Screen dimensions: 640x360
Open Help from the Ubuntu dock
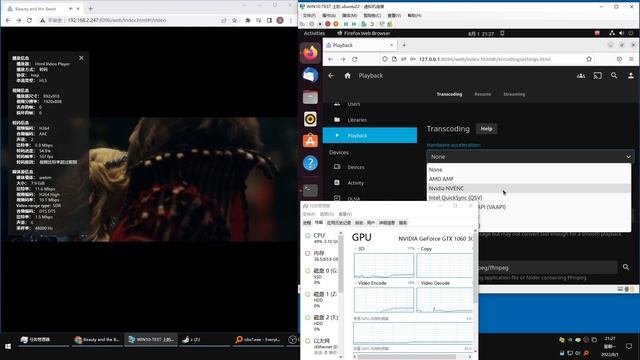point(310,163)
